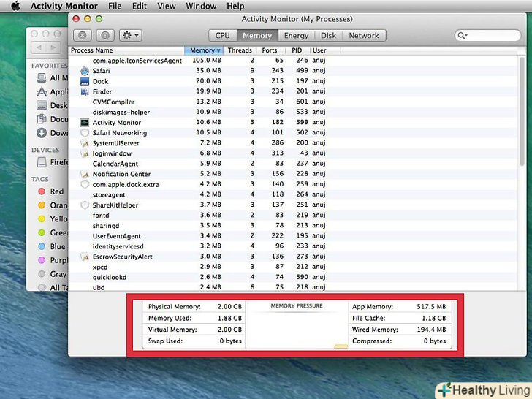532x399 pixels.
Task: Open the gear action dropdown menu
Action: point(131,35)
